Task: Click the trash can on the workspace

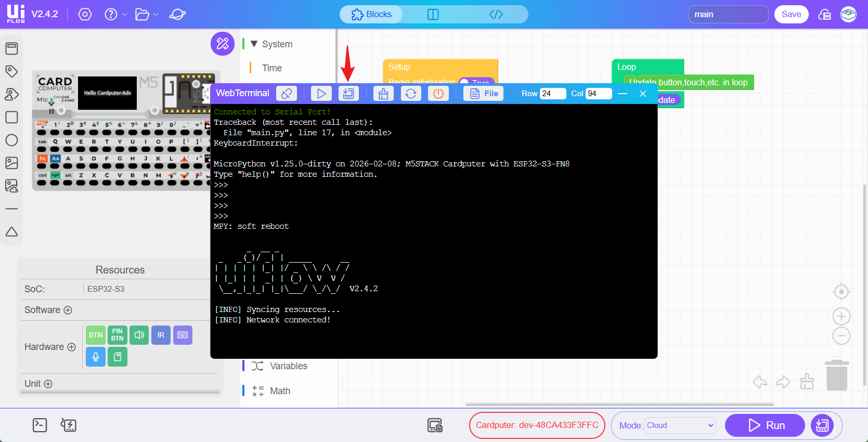Action: coord(837,375)
